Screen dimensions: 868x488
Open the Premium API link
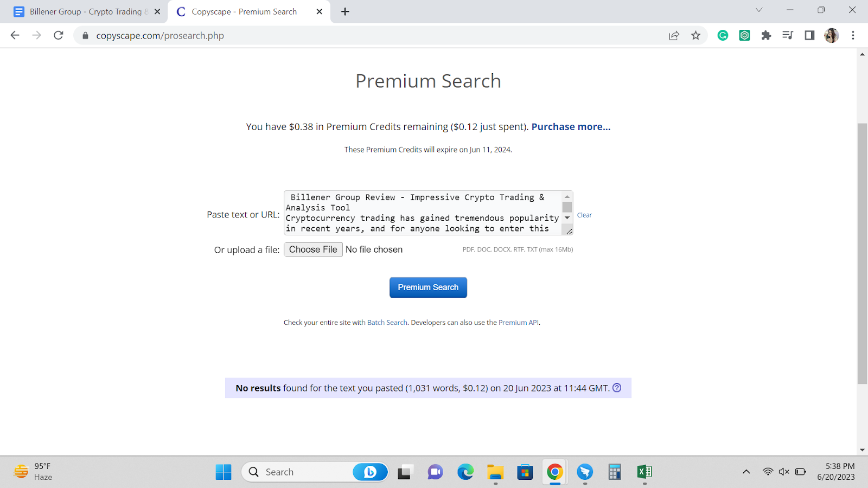coord(519,323)
